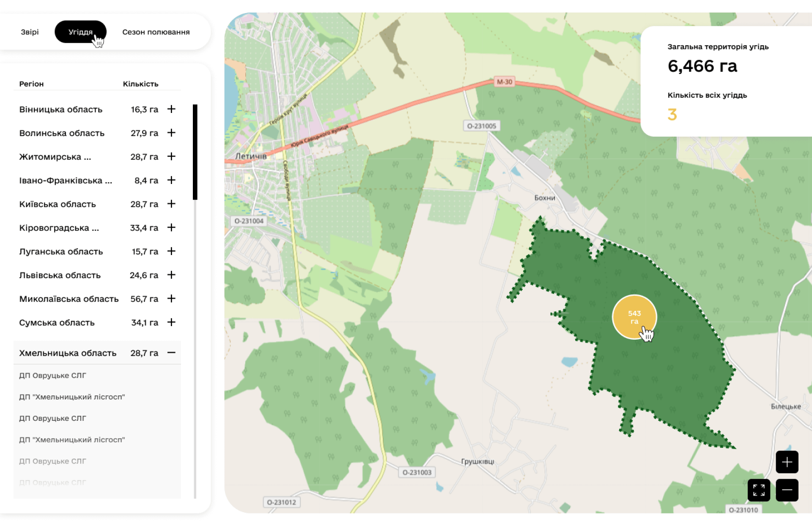Expand Львівська область plus icon
The width and height of the screenshot is (812, 527).
point(171,275)
